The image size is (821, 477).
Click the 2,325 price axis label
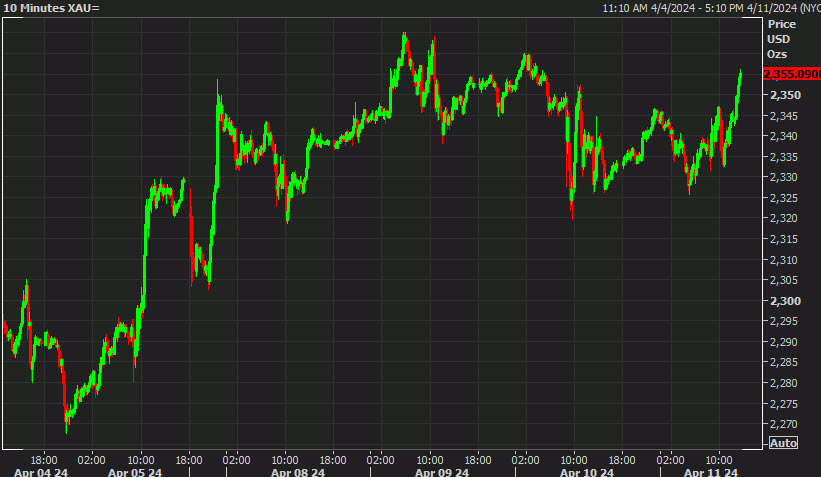784,198
